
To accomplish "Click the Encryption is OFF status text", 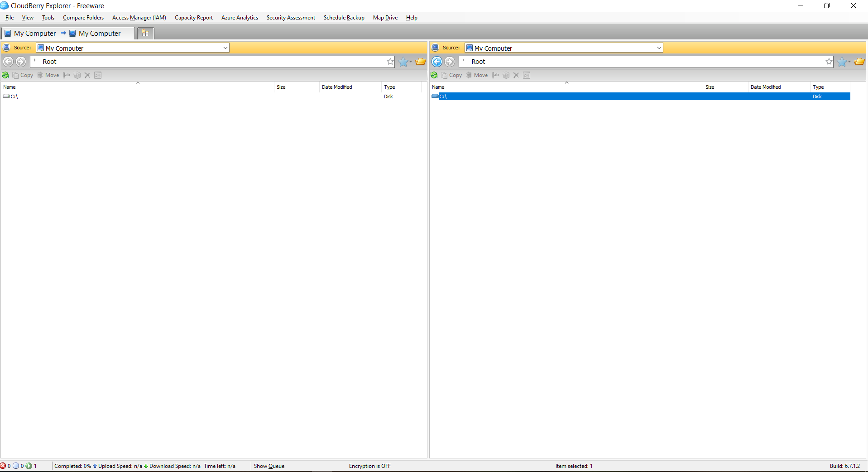I will (369, 466).
